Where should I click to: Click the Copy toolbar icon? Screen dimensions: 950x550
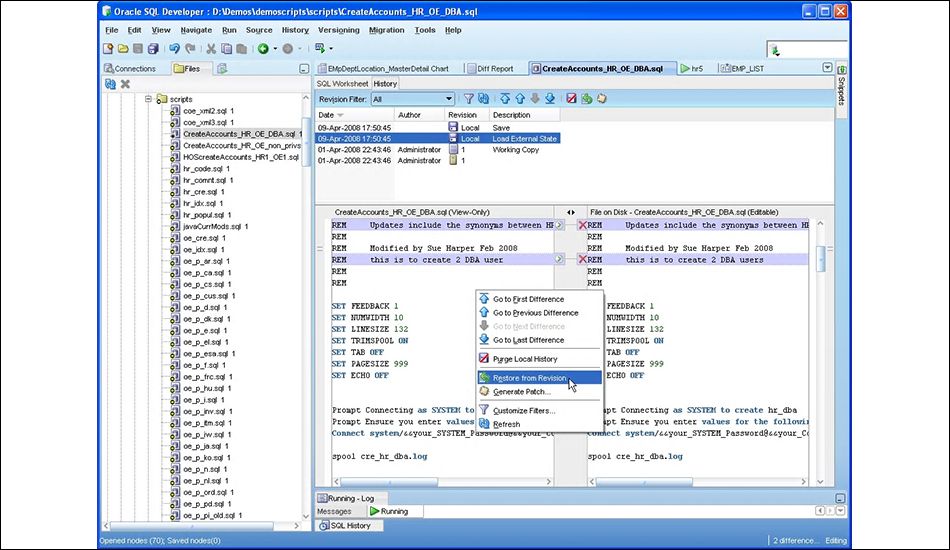pos(226,48)
